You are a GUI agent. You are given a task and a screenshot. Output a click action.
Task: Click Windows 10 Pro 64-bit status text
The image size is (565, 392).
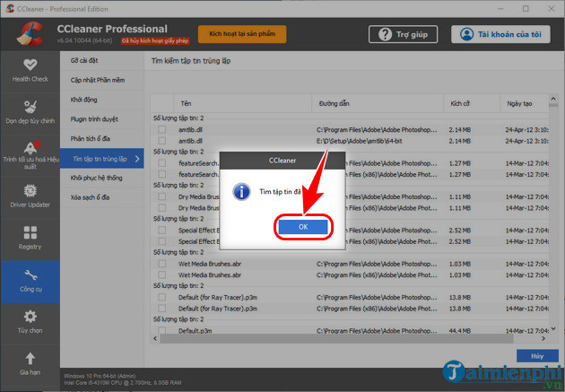pyautogui.click(x=100, y=376)
